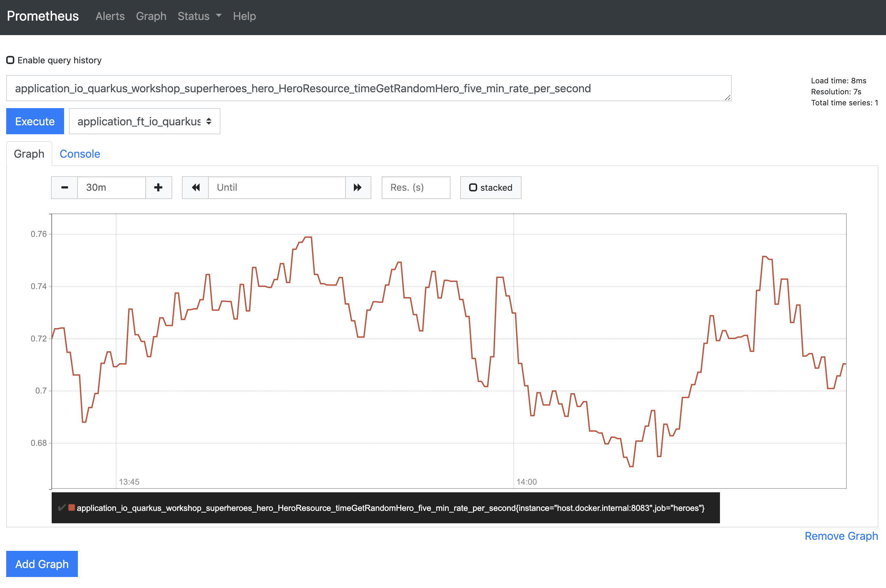Viewport: 886px width, 588px height.
Task: Expand the Status menu
Action: 199,16
